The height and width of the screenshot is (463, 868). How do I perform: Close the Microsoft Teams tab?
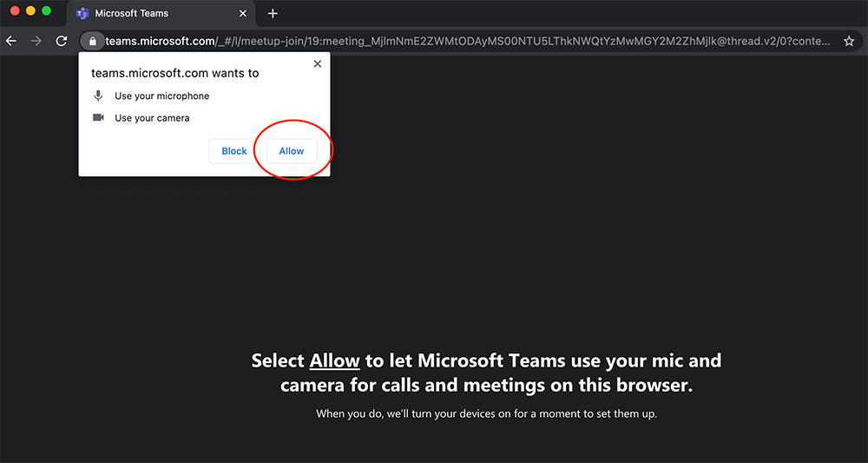pyautogui.click(x=242, y=13)
